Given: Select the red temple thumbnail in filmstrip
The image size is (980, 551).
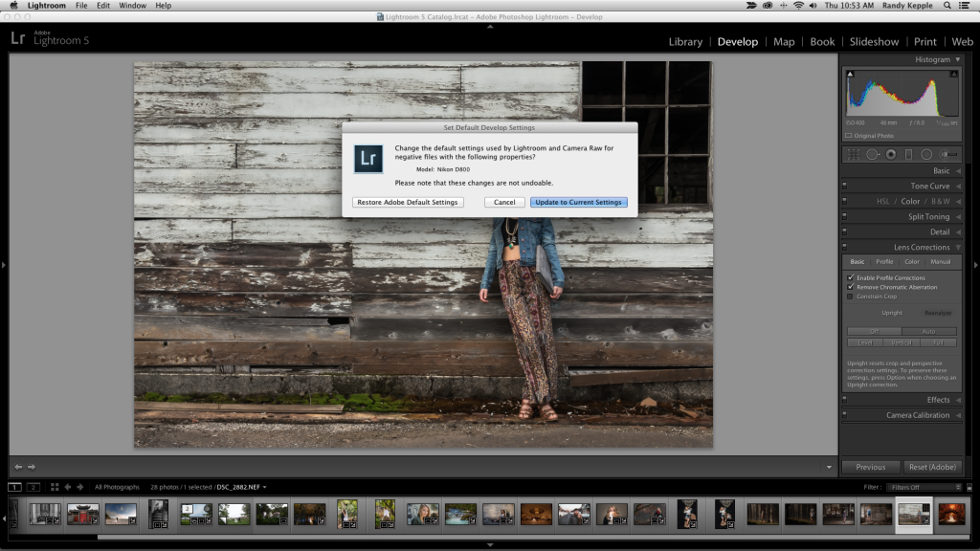Looking at the screenshot, I should coord(82,514).
